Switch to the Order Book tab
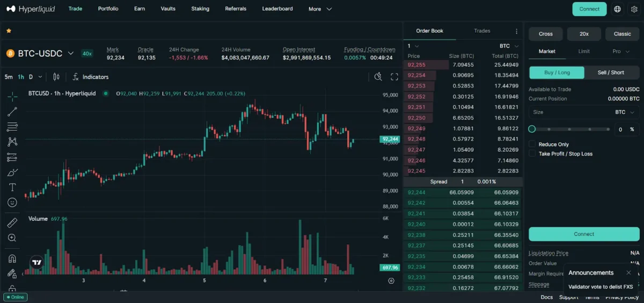644x303 pixels. click(430, 31)
